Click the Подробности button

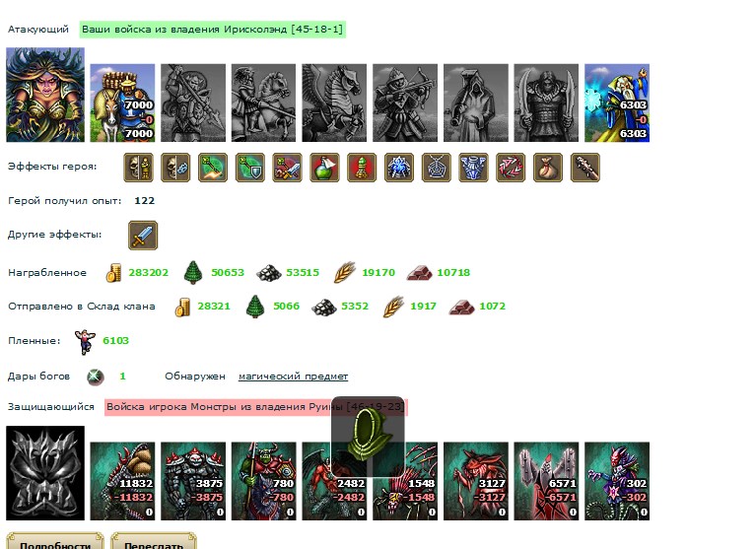click(55, 542)
